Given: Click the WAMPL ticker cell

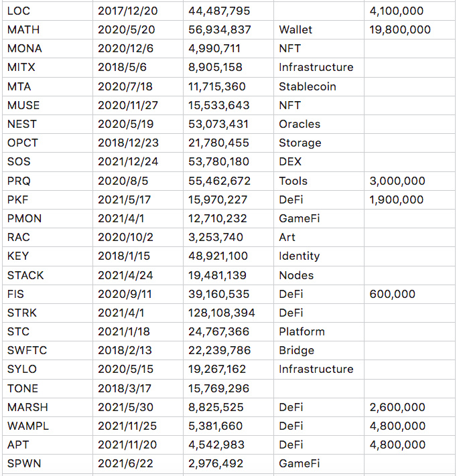Looking at the screenshot, I should [x=48, y=426].
